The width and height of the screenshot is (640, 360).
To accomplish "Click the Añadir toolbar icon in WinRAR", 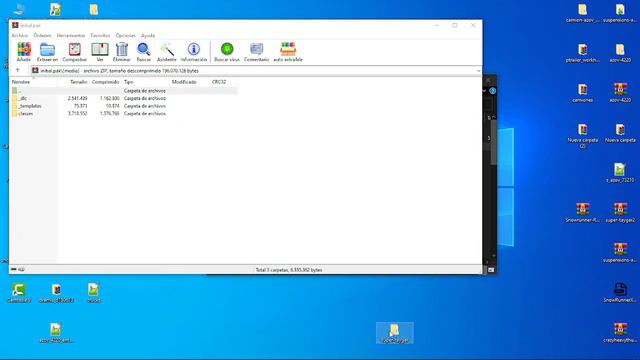I will 24,52.
